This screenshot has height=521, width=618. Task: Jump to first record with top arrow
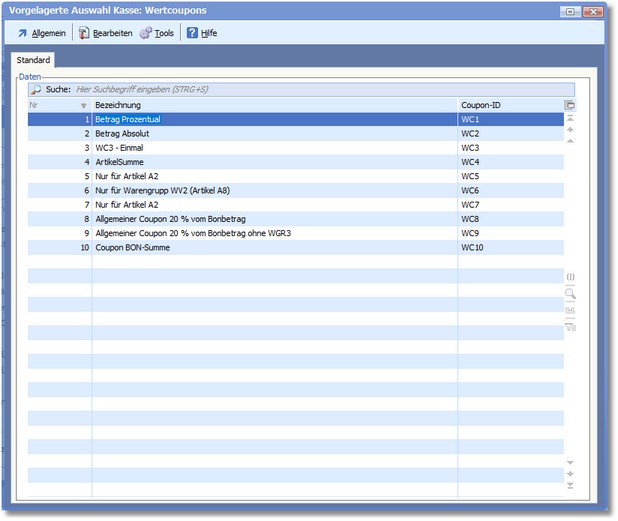coord(570,118)
